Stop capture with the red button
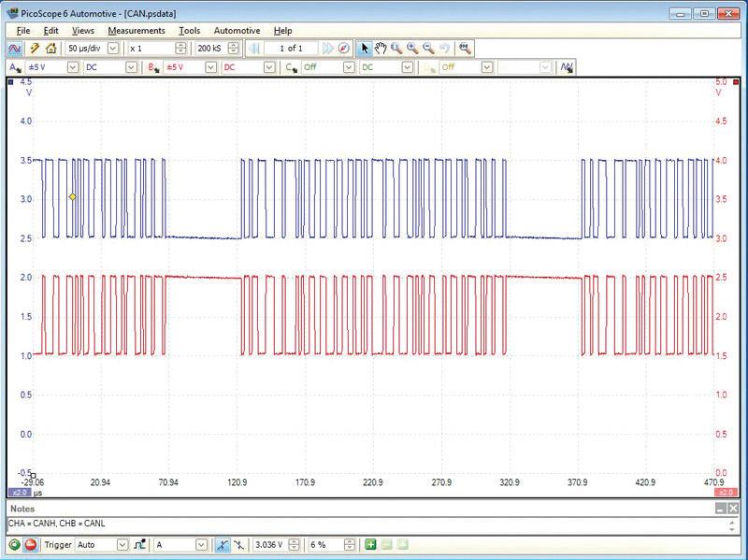Image resolution: width=748 pixels, height=560 pixels. point(31,544)
